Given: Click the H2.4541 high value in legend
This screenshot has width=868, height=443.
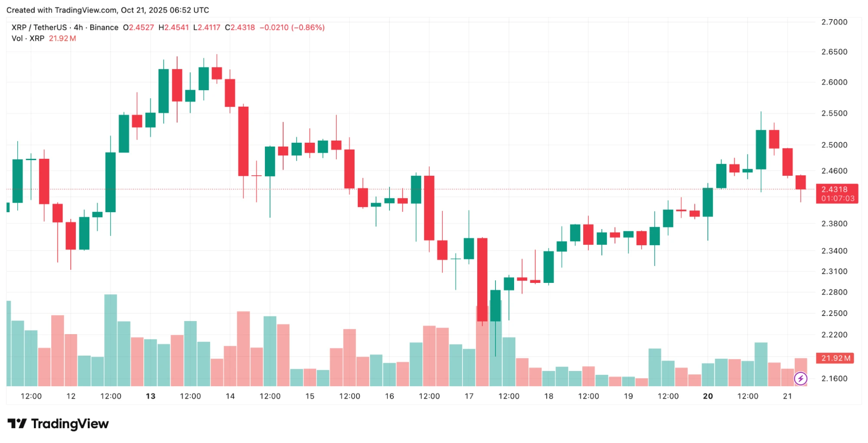Looking at the screenshot, I should tap(174, 27).
